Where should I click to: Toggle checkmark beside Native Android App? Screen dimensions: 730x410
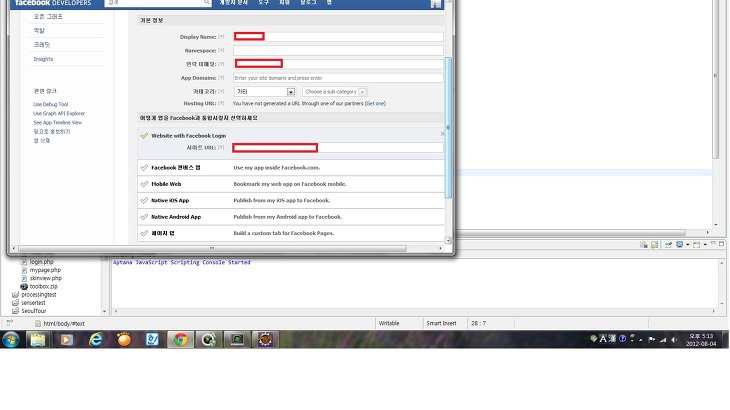(x=144, y=217)
